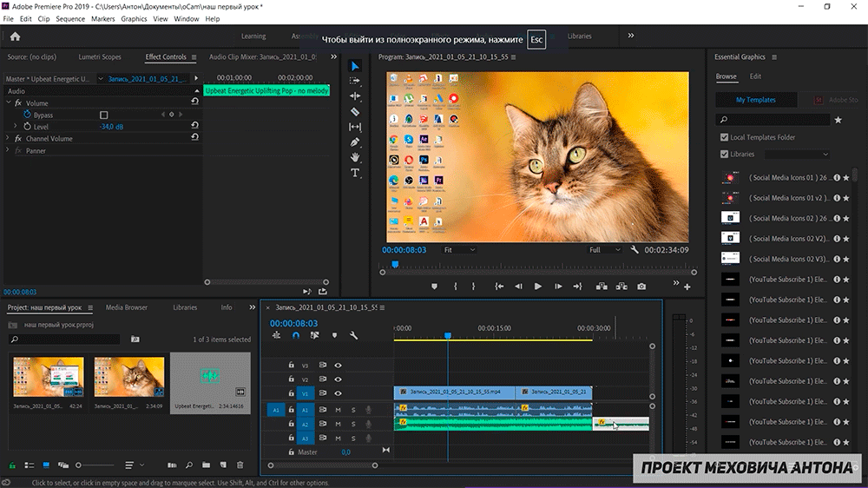Click New Bin folder icon in Project panel
Image resolution: width=868 pixels, height=488 pixels.
pyautogui.click(x=206, y=465)
